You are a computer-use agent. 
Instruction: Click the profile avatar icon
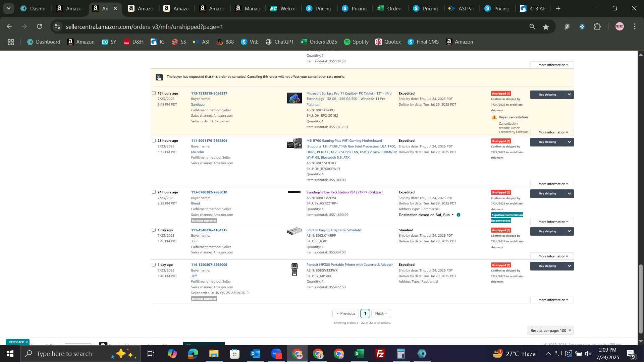[x=620, y=26]
